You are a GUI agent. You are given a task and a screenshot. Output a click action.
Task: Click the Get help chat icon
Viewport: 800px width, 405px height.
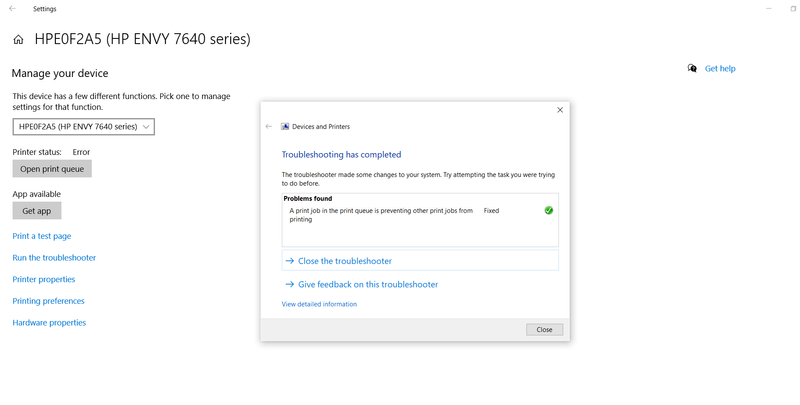692,68
